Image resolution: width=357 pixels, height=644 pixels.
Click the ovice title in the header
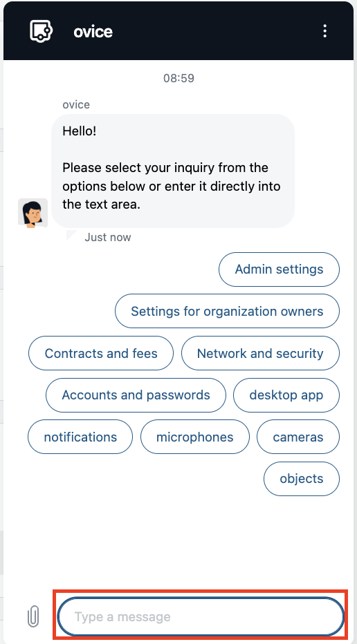(x=93, y=31)
